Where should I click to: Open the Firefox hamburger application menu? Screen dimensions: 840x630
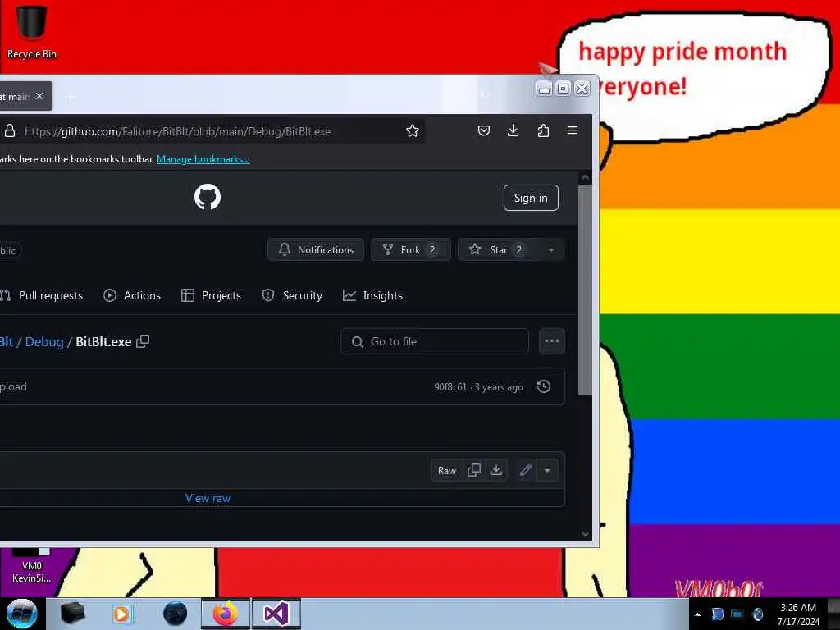tap(572, 130)
